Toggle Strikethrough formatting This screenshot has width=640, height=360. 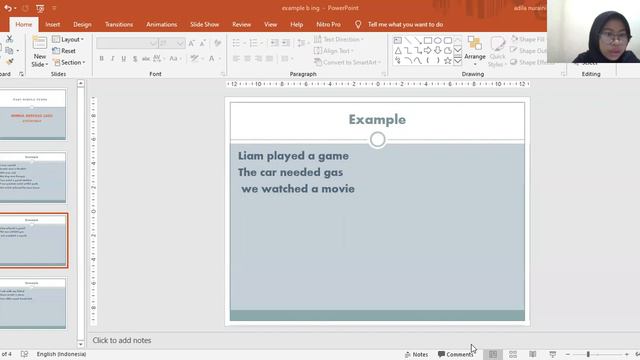pos(146,59)
